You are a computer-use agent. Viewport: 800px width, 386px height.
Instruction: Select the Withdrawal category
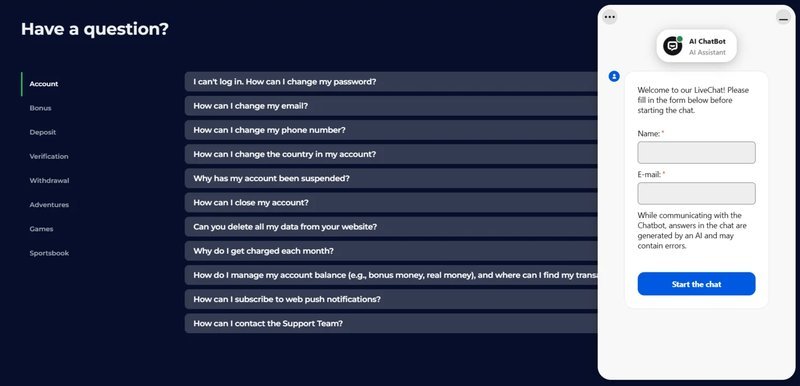click(x=49, y=181)
